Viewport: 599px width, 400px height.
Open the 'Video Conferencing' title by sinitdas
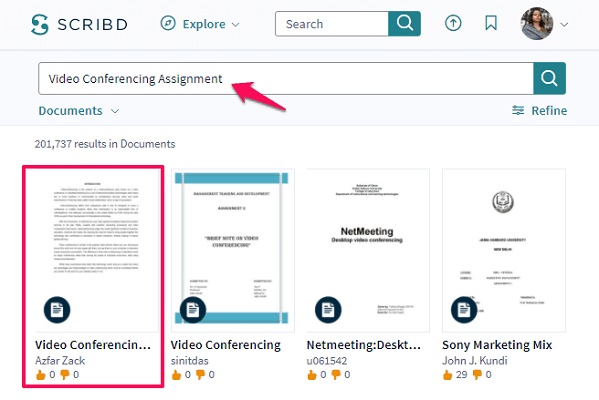tap(225, 345)
